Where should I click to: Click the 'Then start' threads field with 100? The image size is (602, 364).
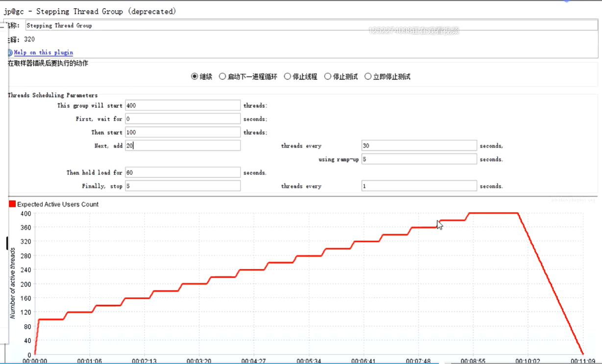(x=183, y=132)
